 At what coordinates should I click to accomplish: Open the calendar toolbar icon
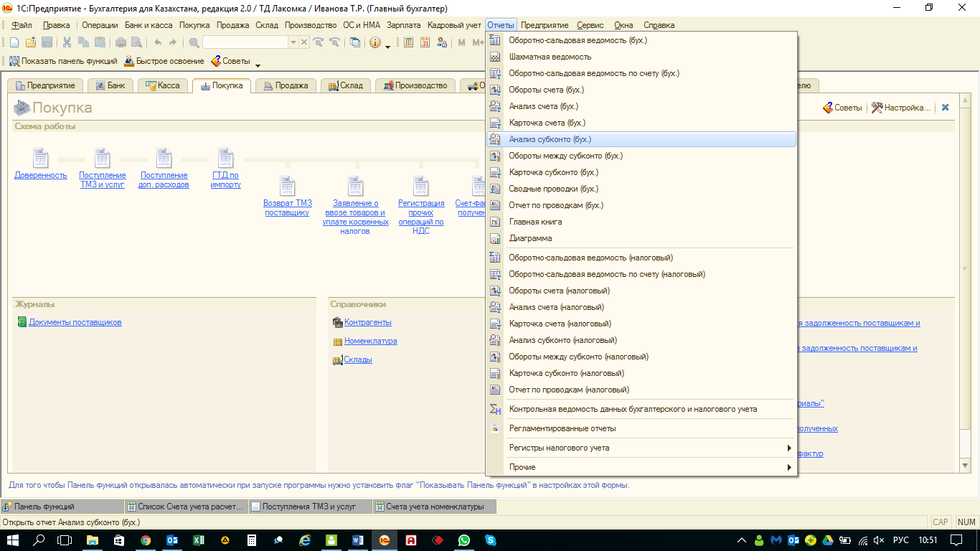click(x=425, y=42)
